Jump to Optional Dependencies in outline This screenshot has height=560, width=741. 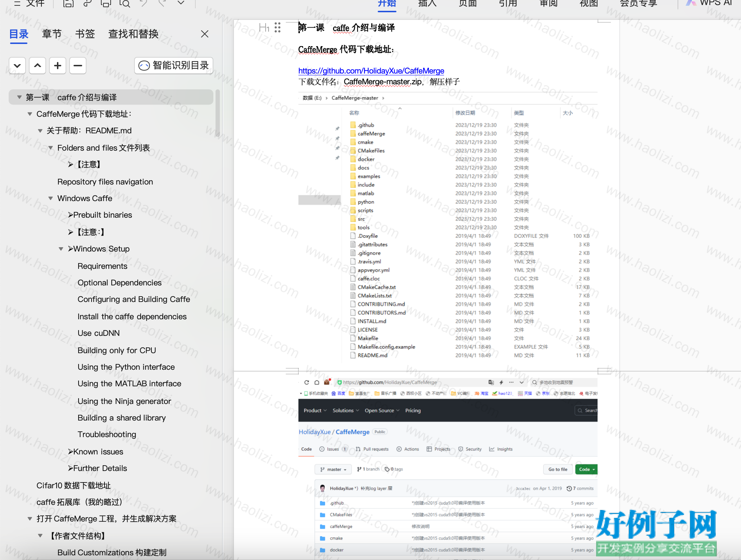120,283
